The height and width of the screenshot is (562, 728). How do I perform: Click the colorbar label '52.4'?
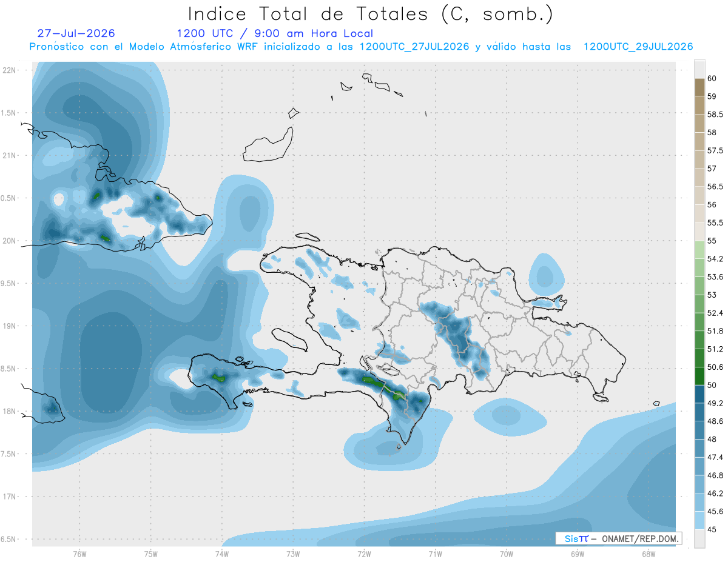(715, 313)
